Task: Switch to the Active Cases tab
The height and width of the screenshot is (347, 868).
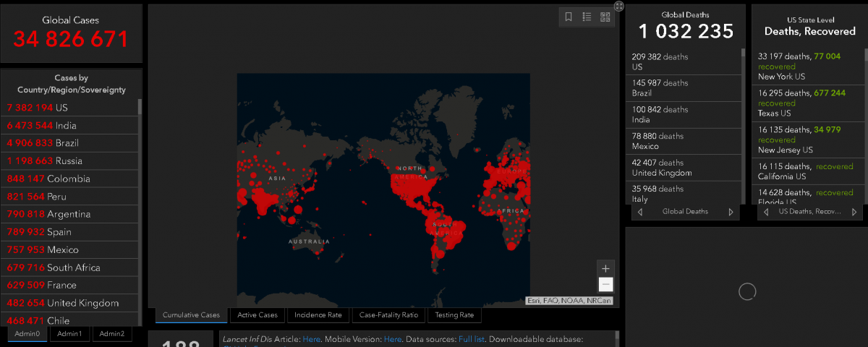Action: tap(258, 315)
